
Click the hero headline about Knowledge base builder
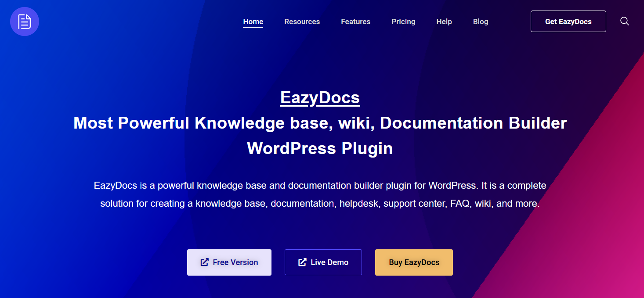[x=320, y=135]
